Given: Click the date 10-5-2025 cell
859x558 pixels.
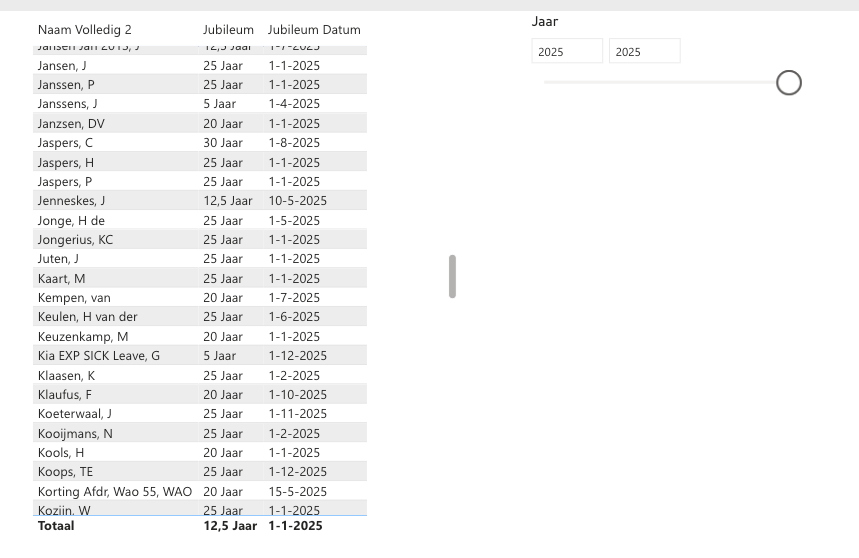Looking at the screenshot, I should [x=297, y=201].
